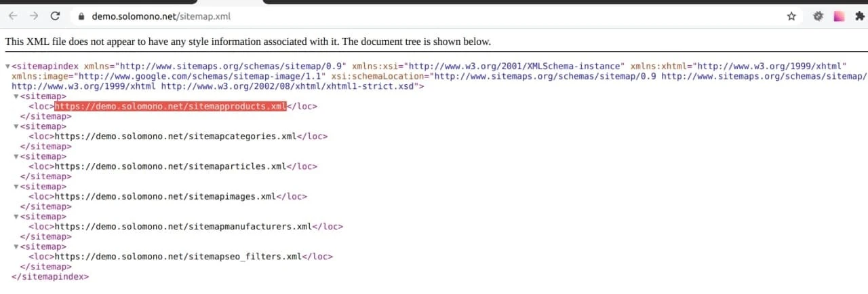
Task: Click the closing </sitemapindex> tag
Action: click(x=50, y=277)
